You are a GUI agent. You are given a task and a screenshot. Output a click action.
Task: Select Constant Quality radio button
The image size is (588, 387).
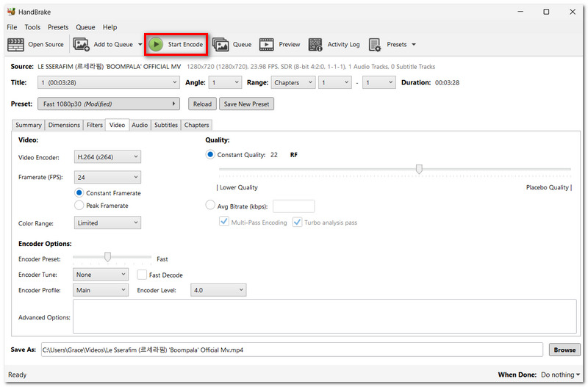(210, 154)
